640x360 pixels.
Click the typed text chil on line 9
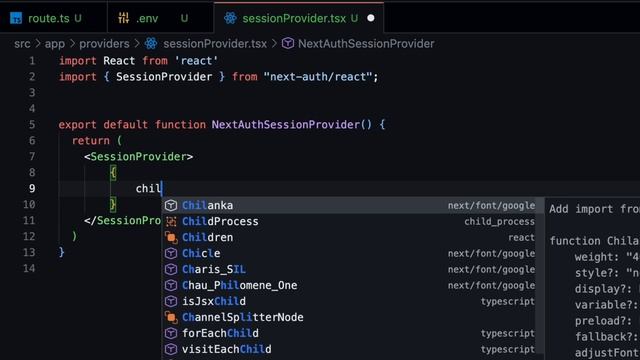tap(149, 188)
